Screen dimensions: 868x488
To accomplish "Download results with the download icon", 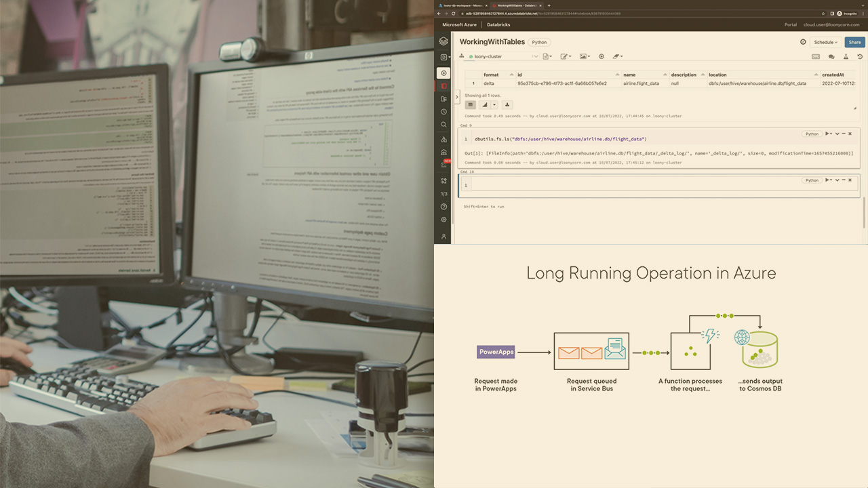I will point(507,105).
